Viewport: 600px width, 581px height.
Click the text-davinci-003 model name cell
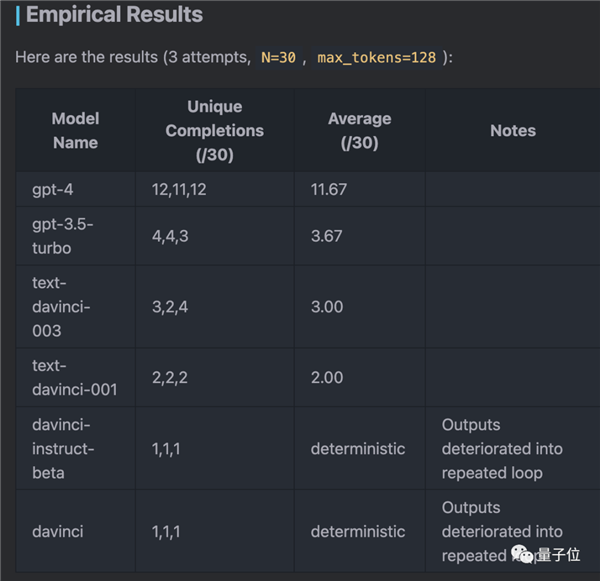click(61, 306)
